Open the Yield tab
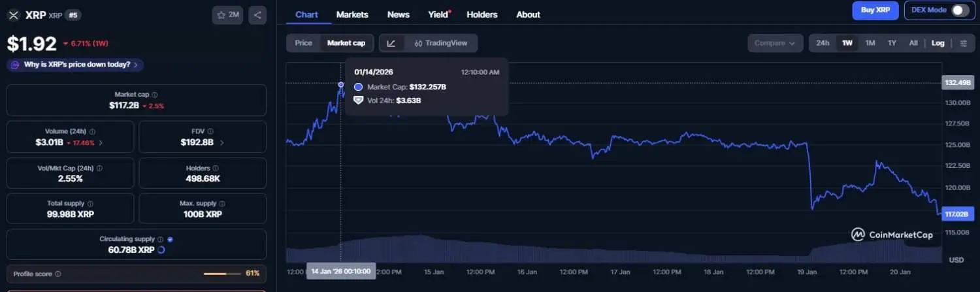The width and height of the screenshot is (980, 292). click(x=439, y=14)
